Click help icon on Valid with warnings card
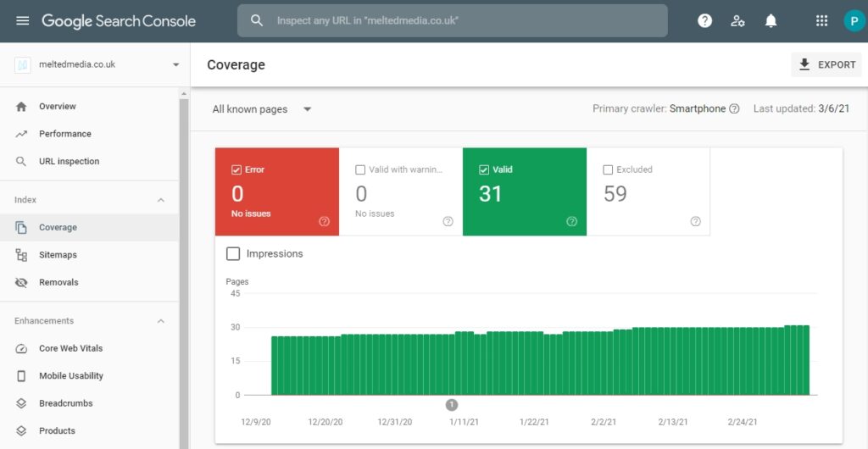 [448, 222]
